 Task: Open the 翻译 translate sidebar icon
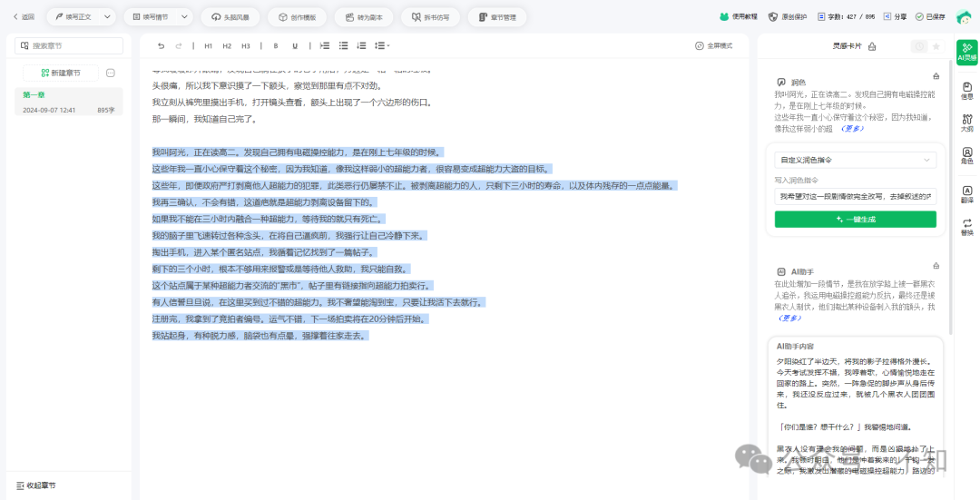point(966,194)
